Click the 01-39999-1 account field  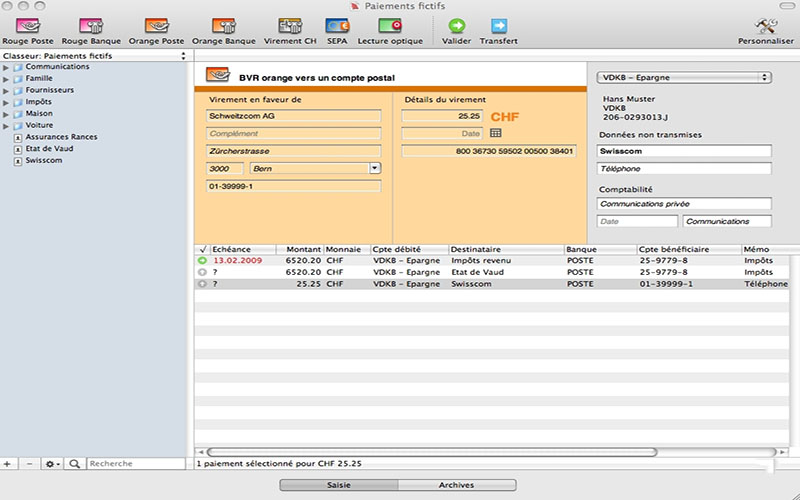293,186
